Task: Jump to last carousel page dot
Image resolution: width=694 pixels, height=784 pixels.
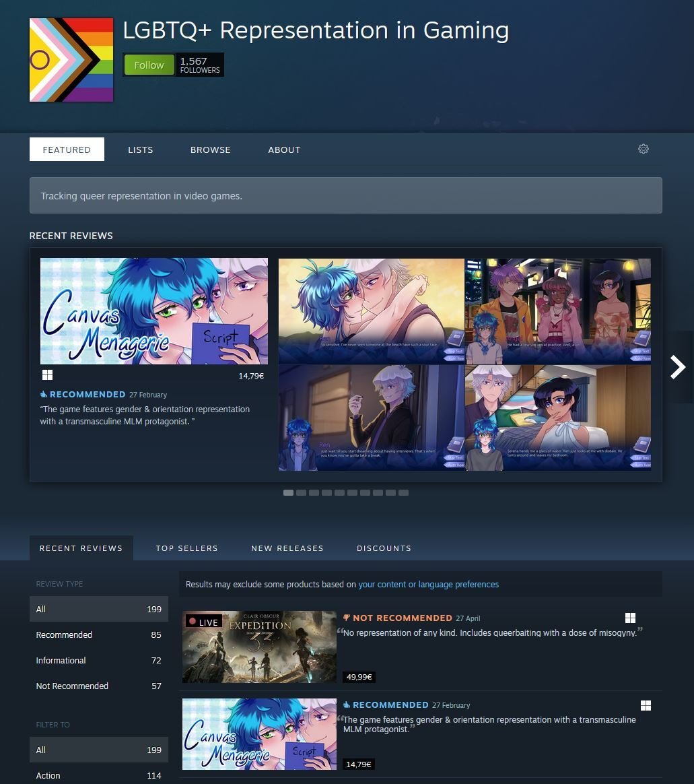Action: pyautogui.click(x=404, y=492)
